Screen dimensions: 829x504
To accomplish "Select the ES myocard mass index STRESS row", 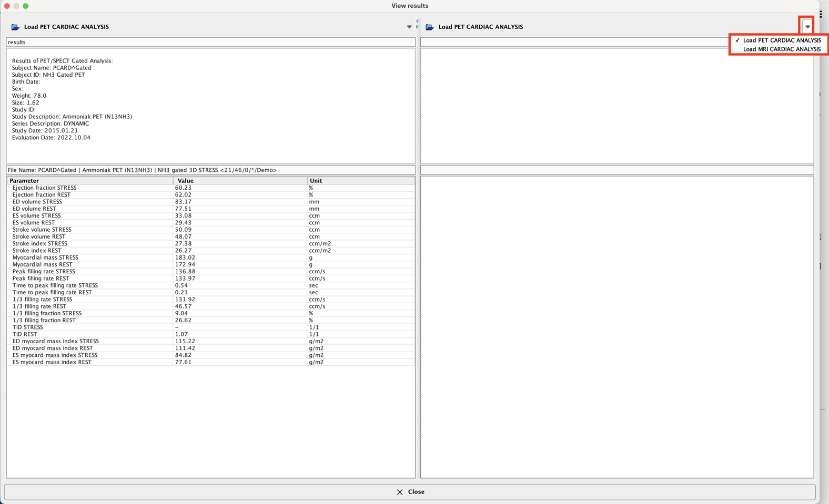I will click(x=210, y=355).
